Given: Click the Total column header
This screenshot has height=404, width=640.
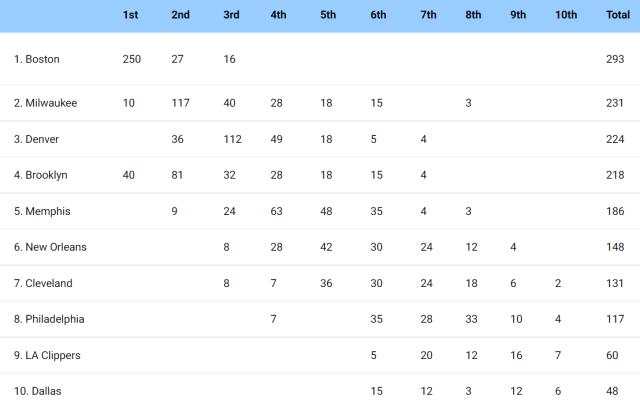Looking at the screenshot, I should tap(618, 15).
